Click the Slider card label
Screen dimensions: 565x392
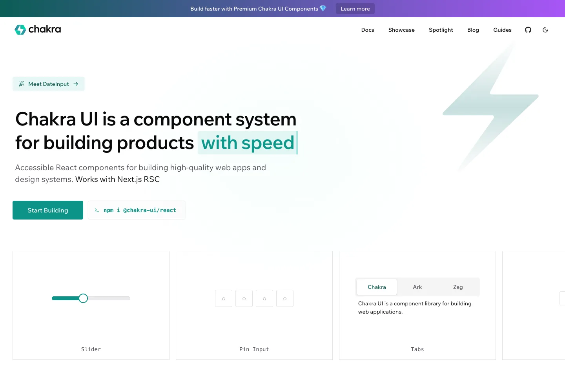click(x=91, y=349)
